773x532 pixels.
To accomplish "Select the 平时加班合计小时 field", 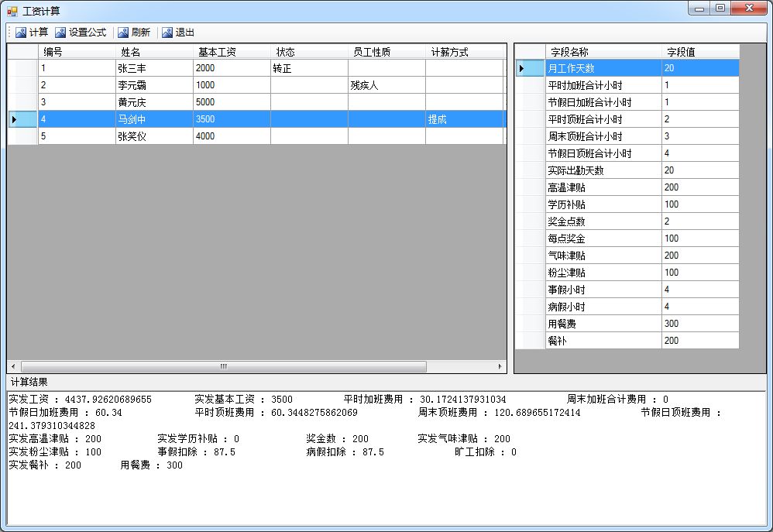I will (x=603, y=85).
